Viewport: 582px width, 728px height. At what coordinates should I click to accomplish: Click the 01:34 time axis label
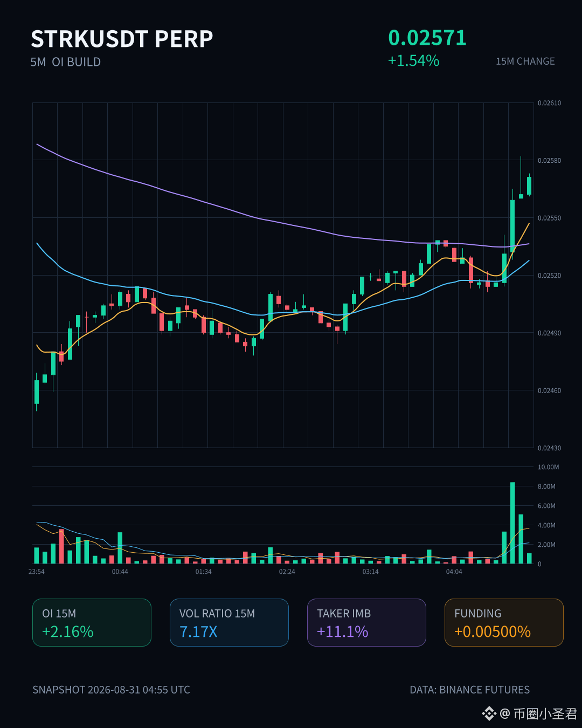point(204,572)
